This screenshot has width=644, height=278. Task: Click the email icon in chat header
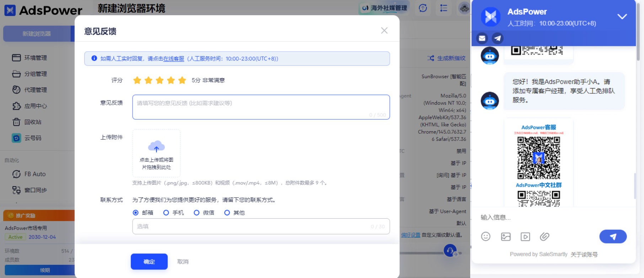click(x=482, y=38)
